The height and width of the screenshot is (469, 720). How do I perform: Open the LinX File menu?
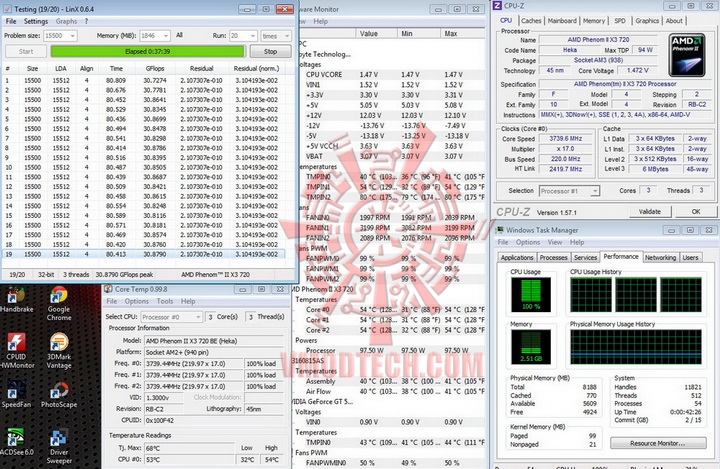pyautogui.click(x=11, y=22)
